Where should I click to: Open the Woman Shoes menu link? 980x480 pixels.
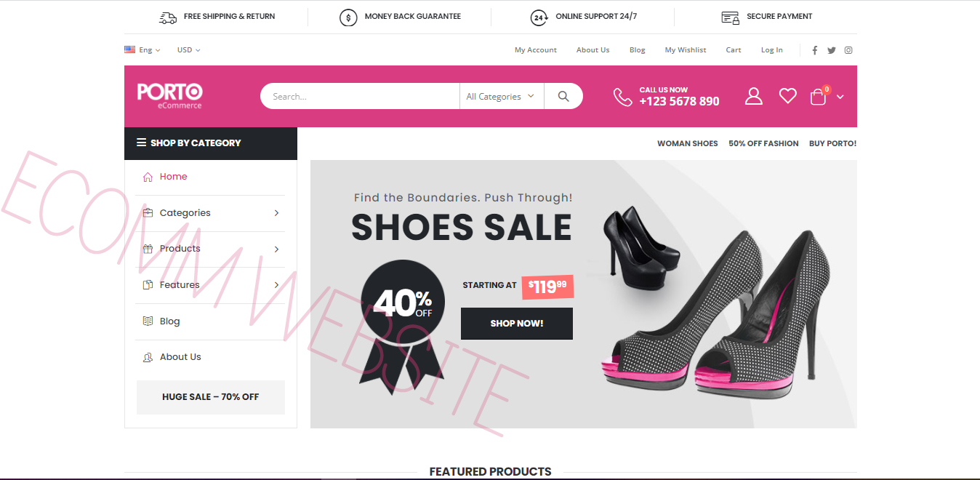click(688, 143)
